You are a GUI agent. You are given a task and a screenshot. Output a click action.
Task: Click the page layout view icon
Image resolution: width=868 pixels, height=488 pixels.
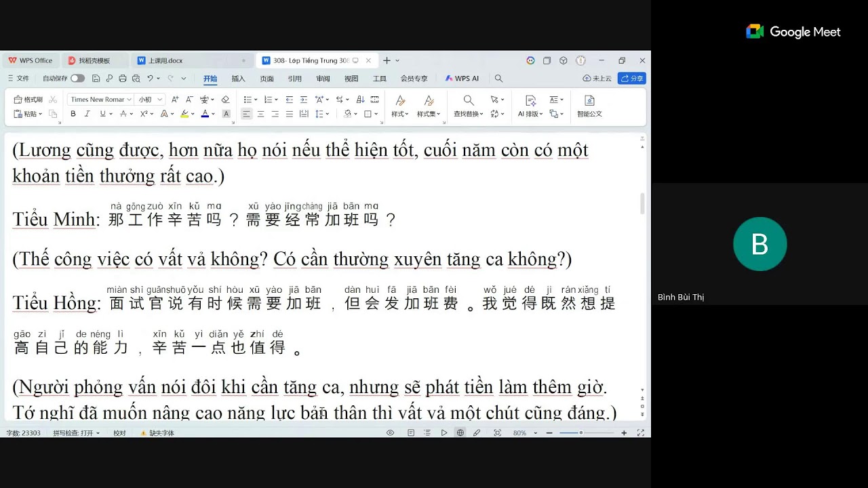click(411, 432)
